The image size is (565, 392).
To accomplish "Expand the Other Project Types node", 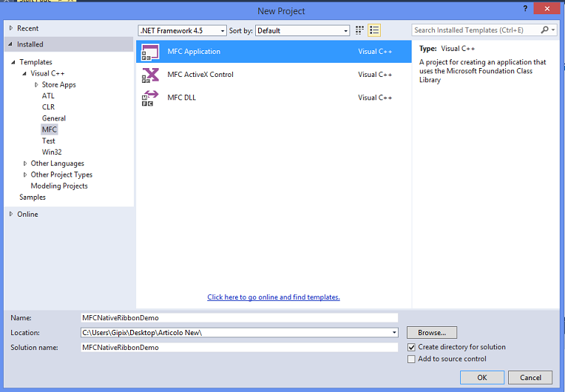I will pos(25,175).
